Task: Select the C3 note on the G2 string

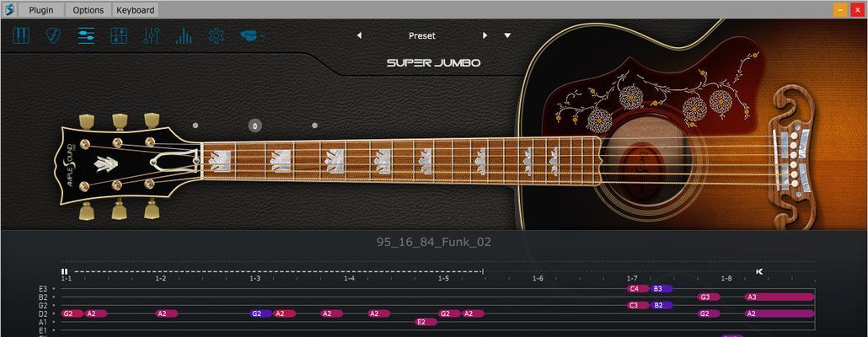Action: (638, 306)
